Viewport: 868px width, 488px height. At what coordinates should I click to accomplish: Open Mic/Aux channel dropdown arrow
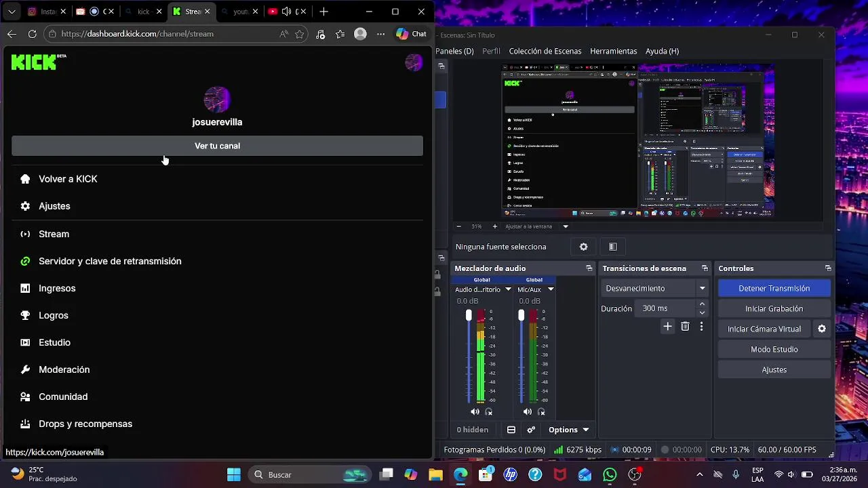click(x=551, y=289)
